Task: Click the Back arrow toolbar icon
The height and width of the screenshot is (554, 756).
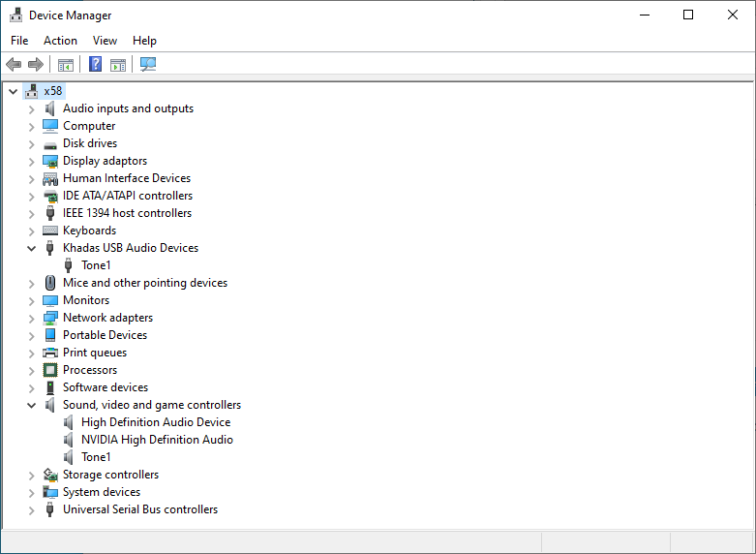Action: pos(14,64)
